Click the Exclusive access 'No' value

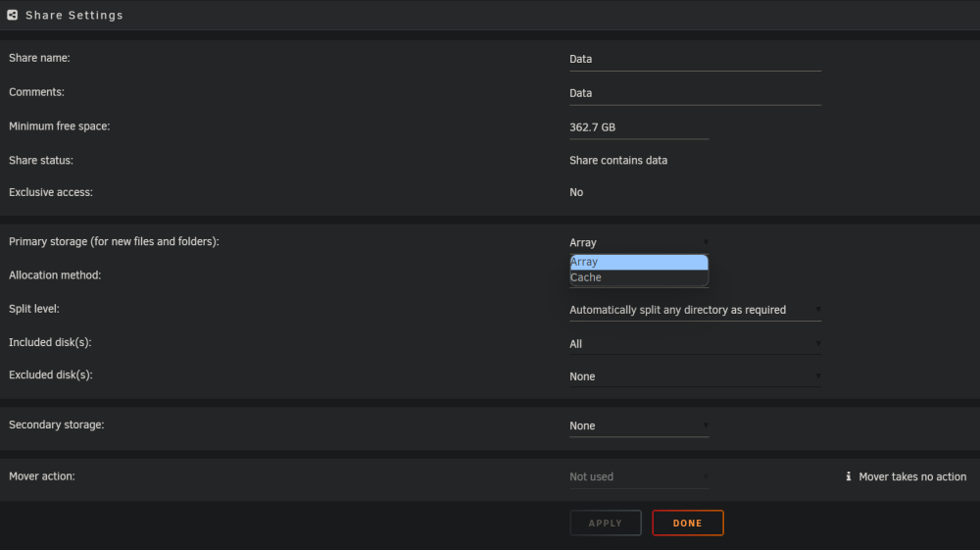pos(576,192)
